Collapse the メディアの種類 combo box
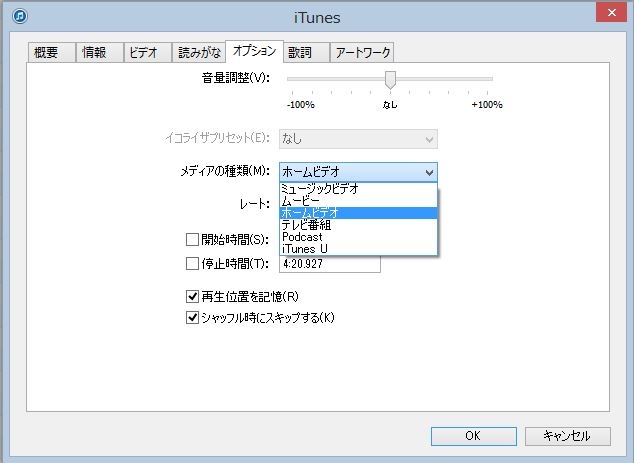 coord(358,172)
